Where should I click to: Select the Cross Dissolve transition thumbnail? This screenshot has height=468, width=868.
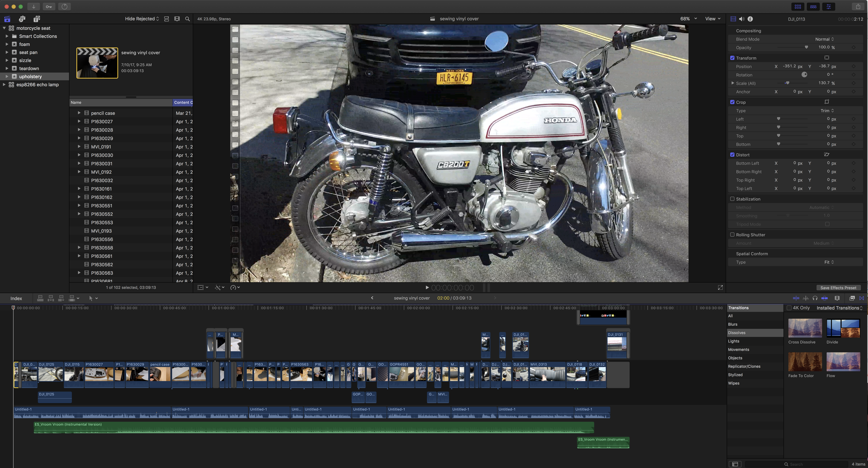coord(805,328)
